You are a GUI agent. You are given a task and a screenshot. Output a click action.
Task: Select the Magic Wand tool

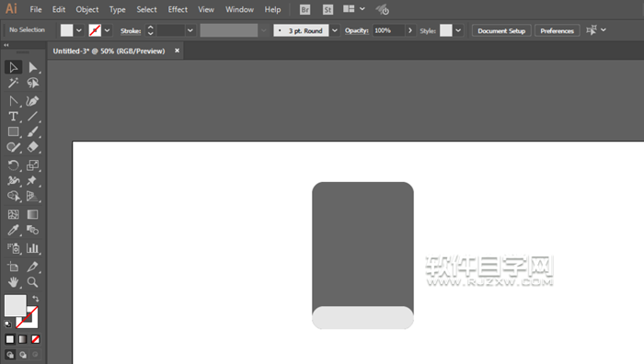point(13,83)
